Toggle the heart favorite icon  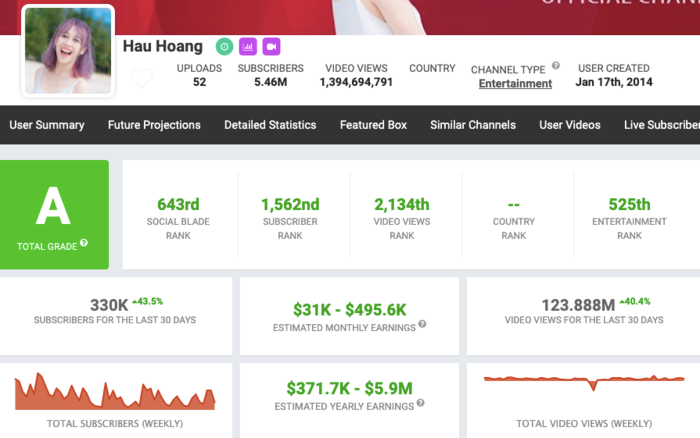(x=142, y=78)
